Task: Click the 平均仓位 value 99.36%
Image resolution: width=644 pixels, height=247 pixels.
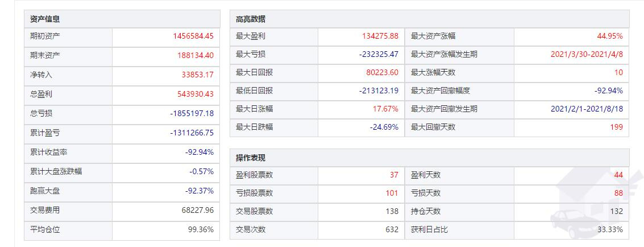Action: (201, 229)
